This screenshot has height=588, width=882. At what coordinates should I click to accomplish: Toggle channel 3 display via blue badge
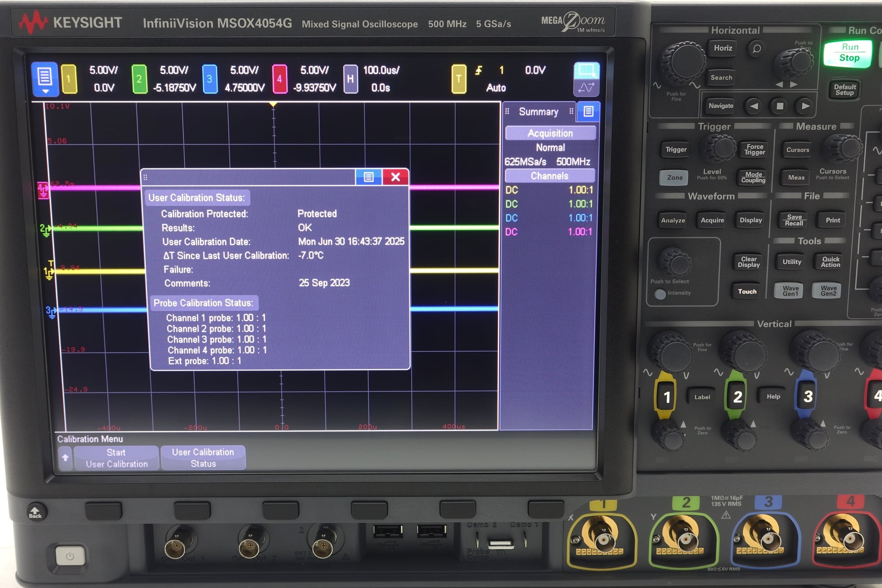209,78
